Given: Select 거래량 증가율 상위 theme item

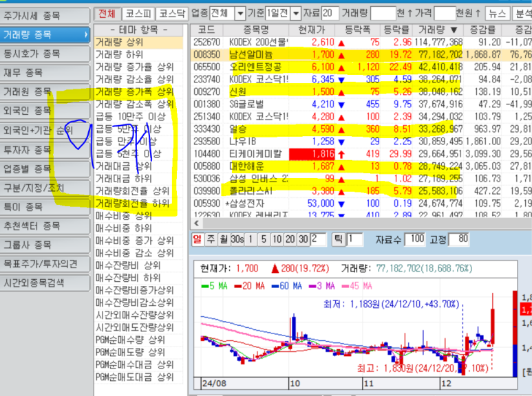Looking at the screenshot, I should coord(138,67).
